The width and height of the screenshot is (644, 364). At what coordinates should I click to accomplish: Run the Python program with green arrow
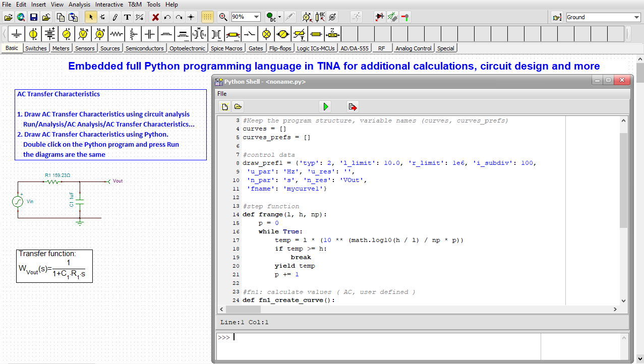[326, 106]
